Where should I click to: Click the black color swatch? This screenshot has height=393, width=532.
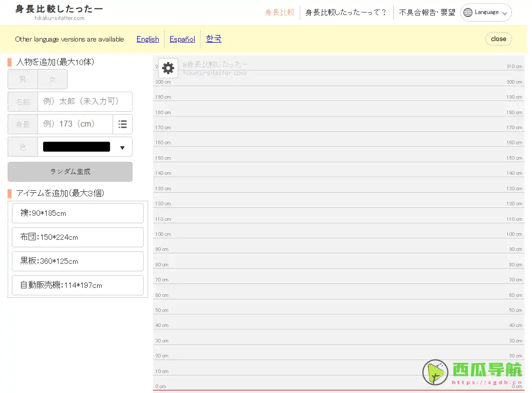[76, 147]
